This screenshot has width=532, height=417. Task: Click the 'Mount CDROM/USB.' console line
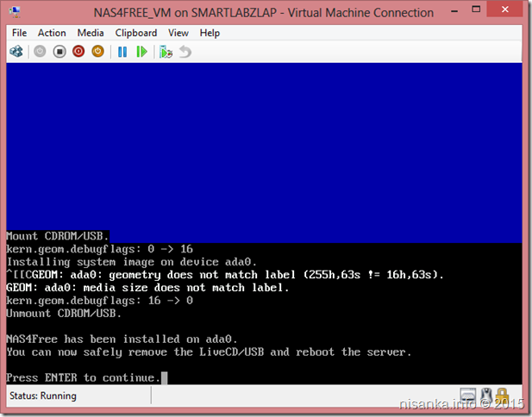[x=58, y=236]
